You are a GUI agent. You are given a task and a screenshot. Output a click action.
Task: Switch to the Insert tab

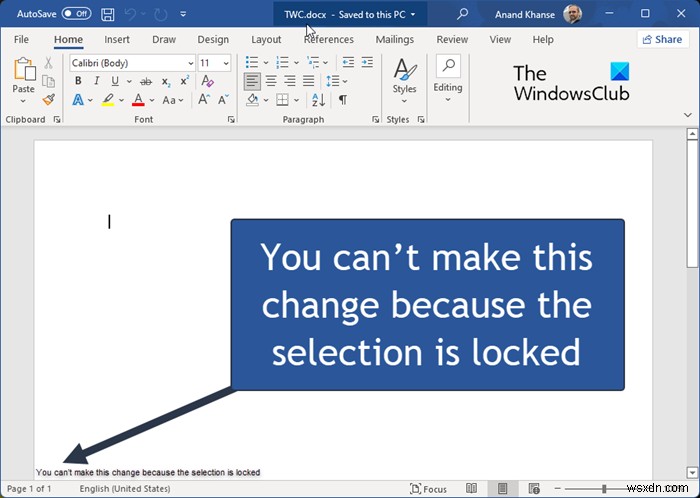pyautogui.click(x=117, y=39)
